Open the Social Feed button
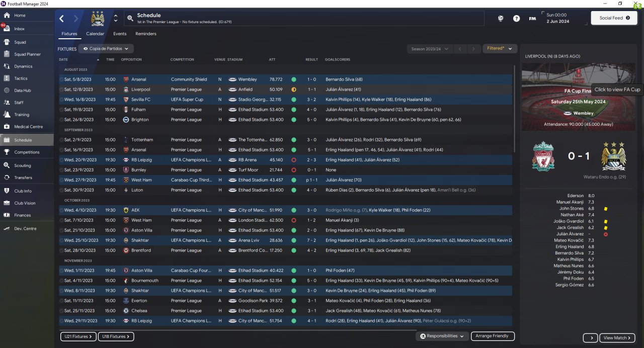The image size is (644, 348). (x=614, y=18)
